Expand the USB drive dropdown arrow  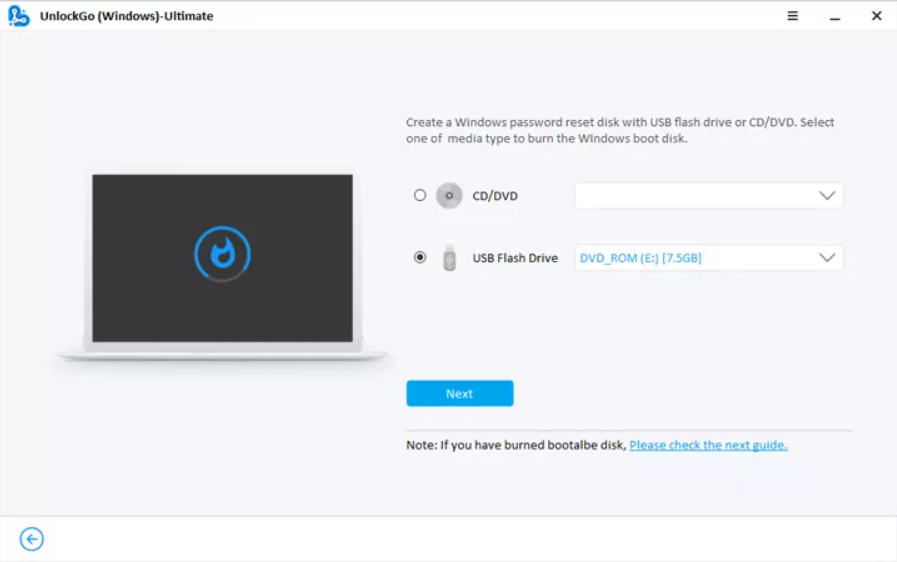click(x=827, y=258)
